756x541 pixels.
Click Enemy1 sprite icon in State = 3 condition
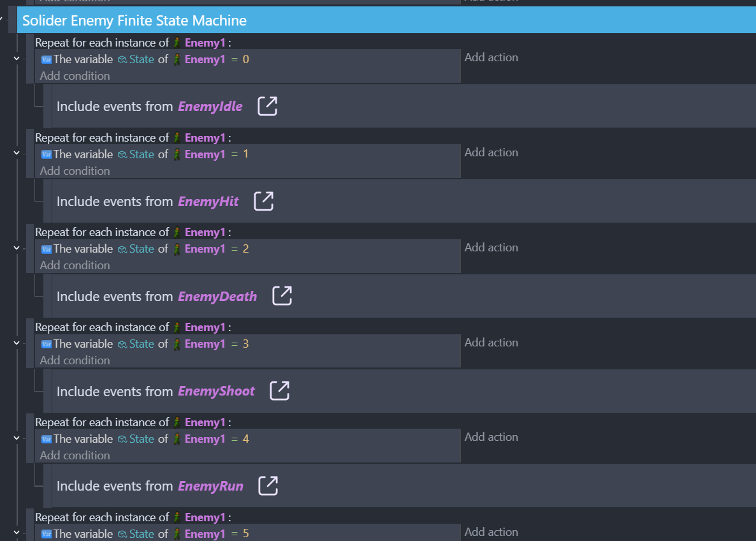tap(178, 345)
